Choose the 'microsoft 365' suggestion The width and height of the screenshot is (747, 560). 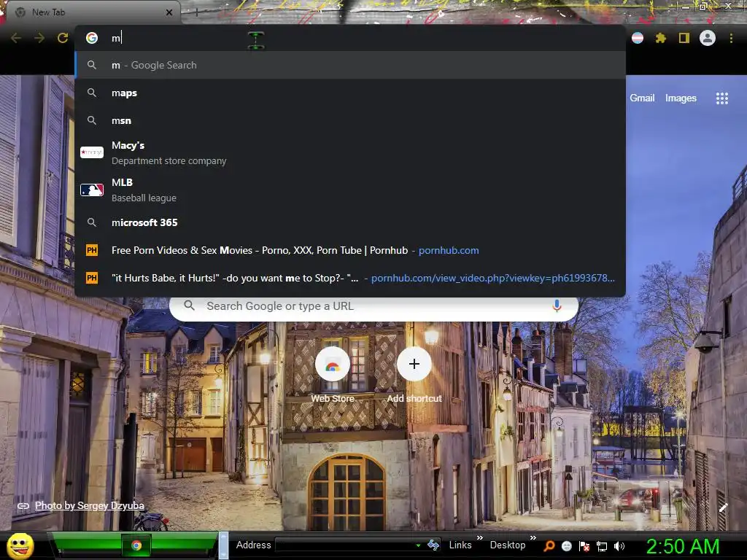point(350,222)
